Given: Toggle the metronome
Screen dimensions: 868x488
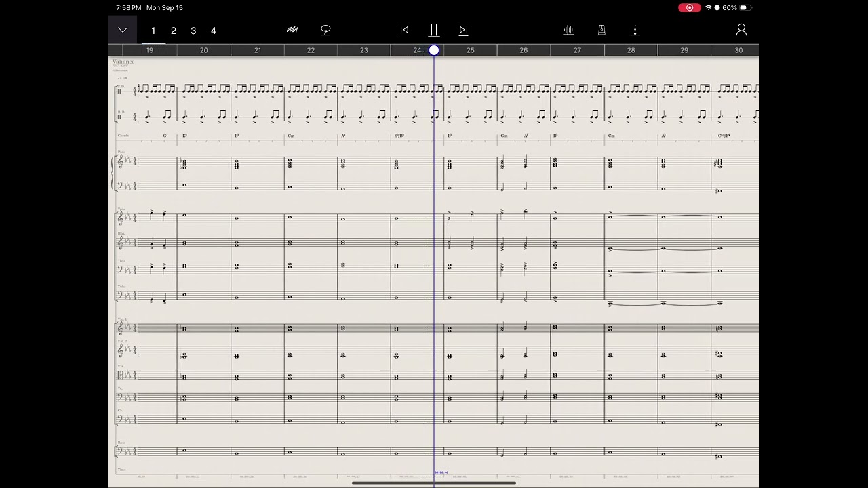Looking at the screenshot, I should (601, 30).
